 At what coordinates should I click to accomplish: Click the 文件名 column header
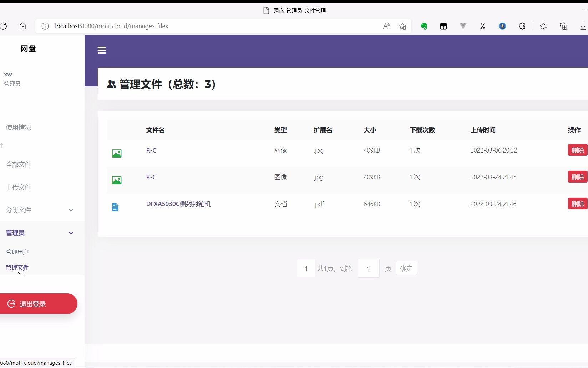pos(156,130)
